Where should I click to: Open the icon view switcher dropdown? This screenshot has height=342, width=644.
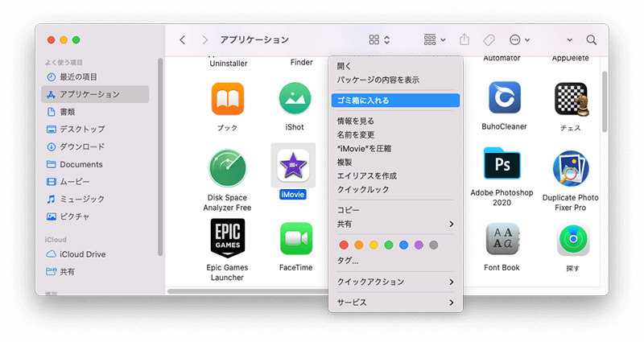(379, 39)
